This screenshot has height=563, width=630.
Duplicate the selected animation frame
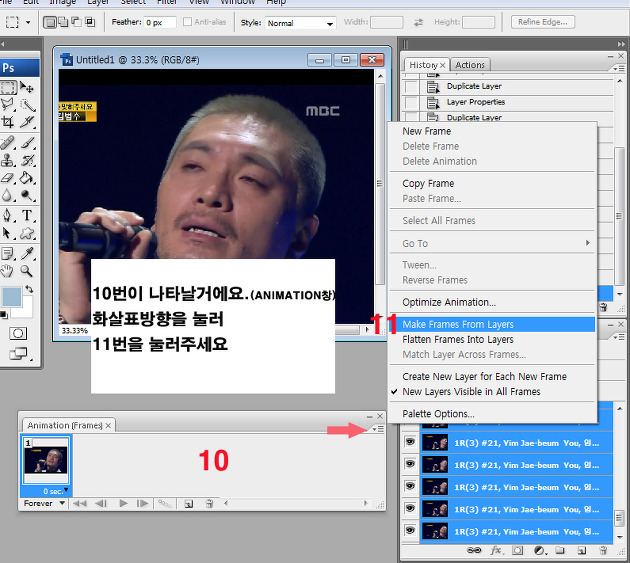[x=188, y=504]
